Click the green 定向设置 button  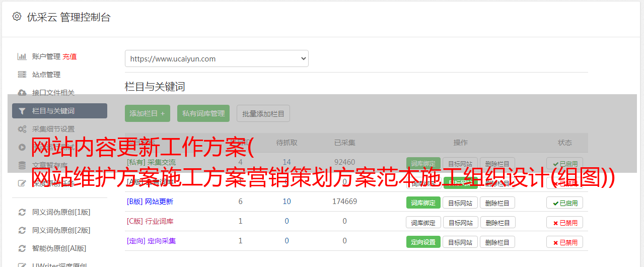423,242
